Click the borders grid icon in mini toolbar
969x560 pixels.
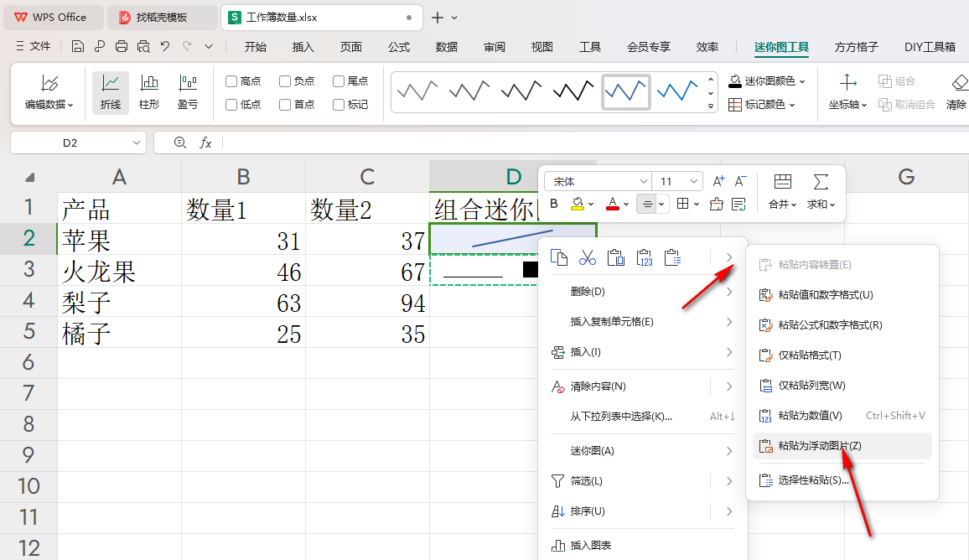point(682,204)
